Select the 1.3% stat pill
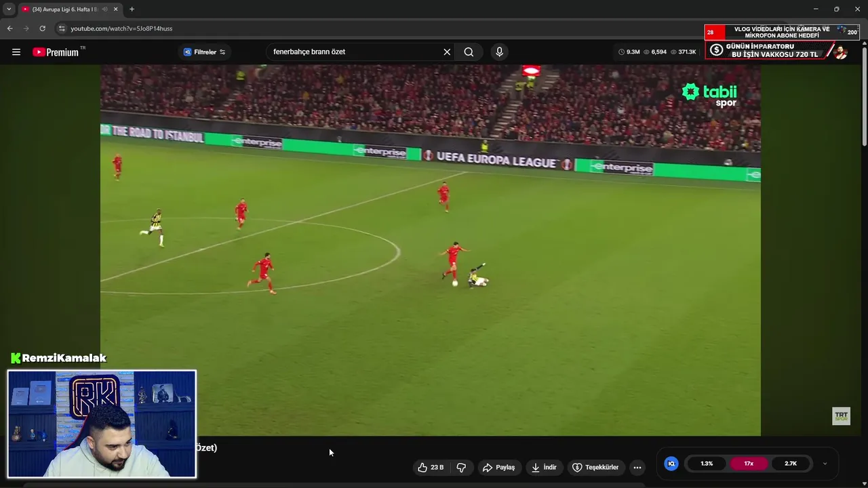Image resolution: width=868 pixels, height=488 pixels. point(707,464)
